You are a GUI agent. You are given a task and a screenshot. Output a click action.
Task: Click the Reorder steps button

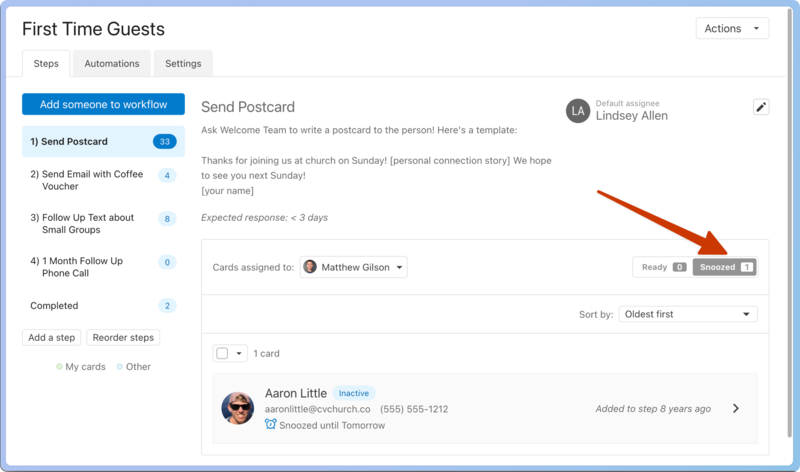pos(123,337)
